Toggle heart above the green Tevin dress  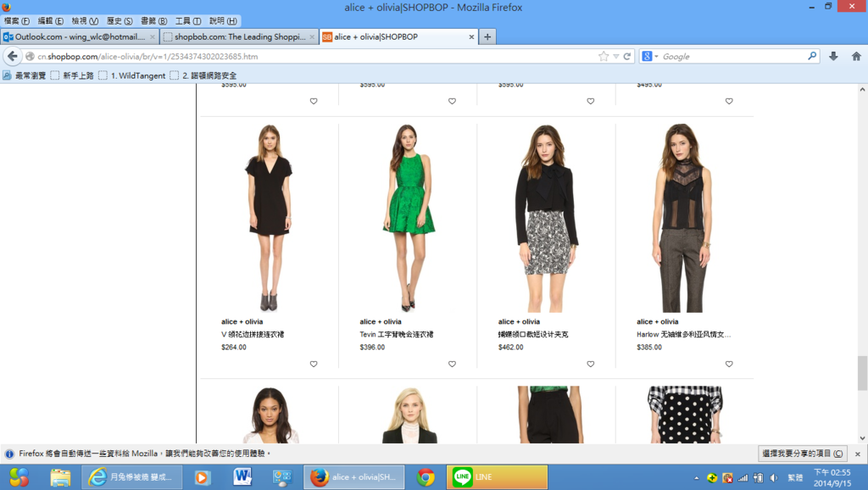[452, 101]
